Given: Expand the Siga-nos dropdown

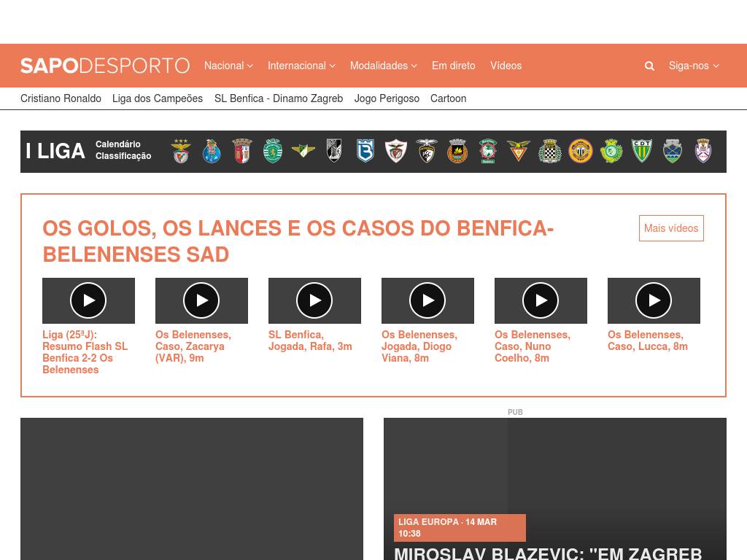Looking at the screenshot, I should click(x=693, y=66).
